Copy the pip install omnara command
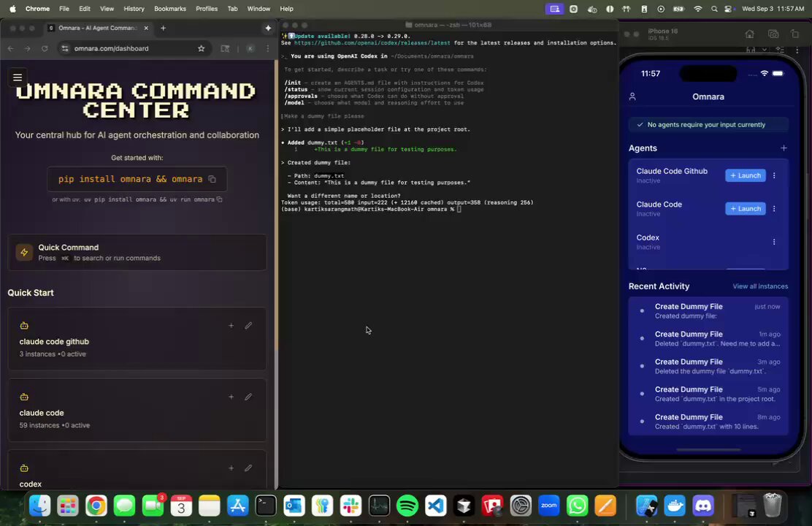812x526 pixels. [x=212, y=179]
